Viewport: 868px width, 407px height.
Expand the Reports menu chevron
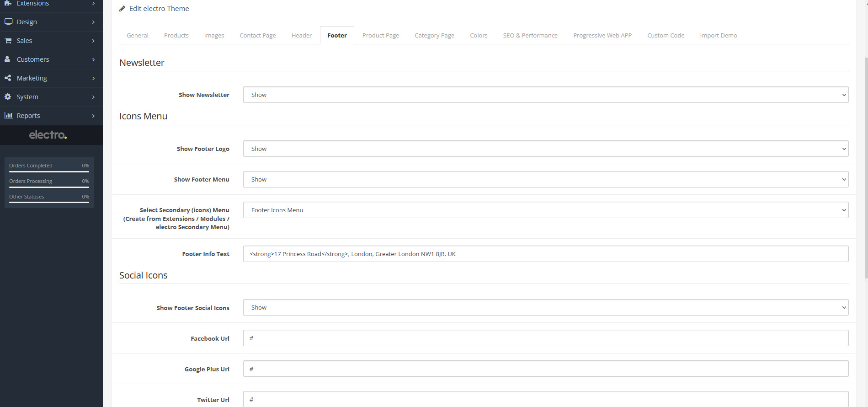point(93,116)
